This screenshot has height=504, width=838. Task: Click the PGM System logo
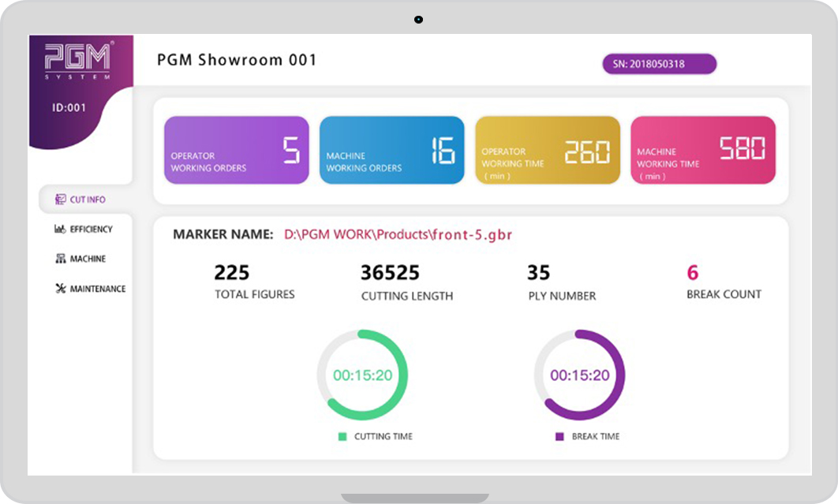(x=78, y=61)
